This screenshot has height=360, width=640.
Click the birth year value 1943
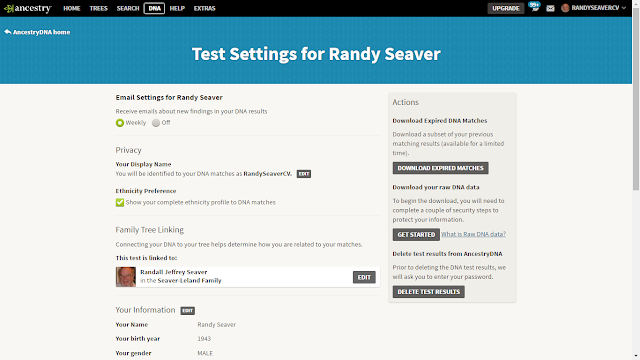click(x=204, y=339)
